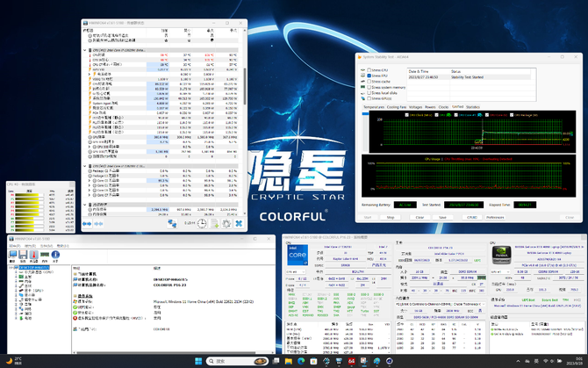Show hidden tray icons chevron
Viewport: 588px width, 368px height.
518,361
